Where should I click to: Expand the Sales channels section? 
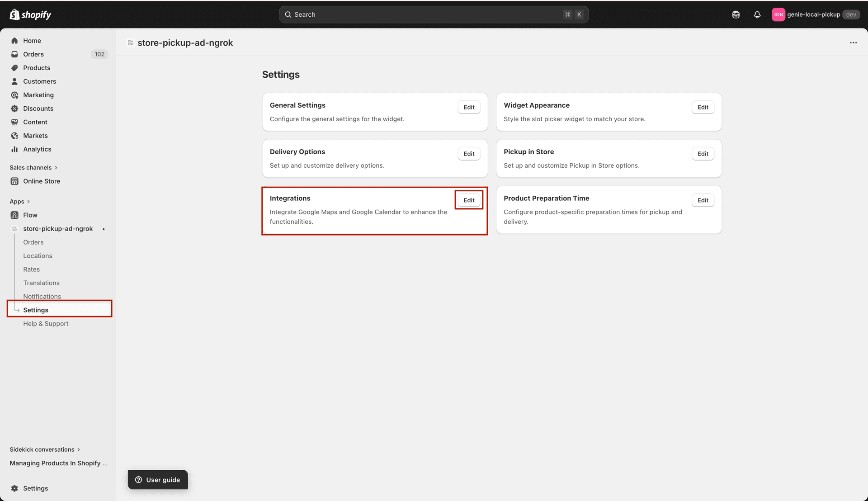(x=34, y=167)
